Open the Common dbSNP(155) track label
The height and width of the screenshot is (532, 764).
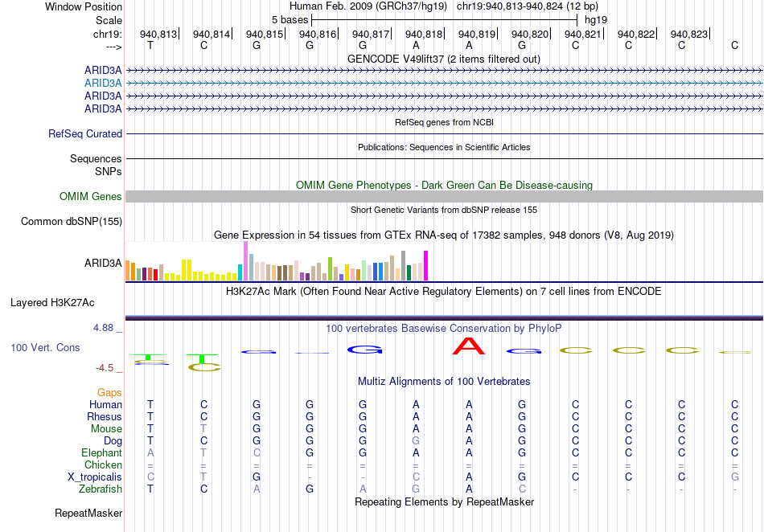(72, 222)
